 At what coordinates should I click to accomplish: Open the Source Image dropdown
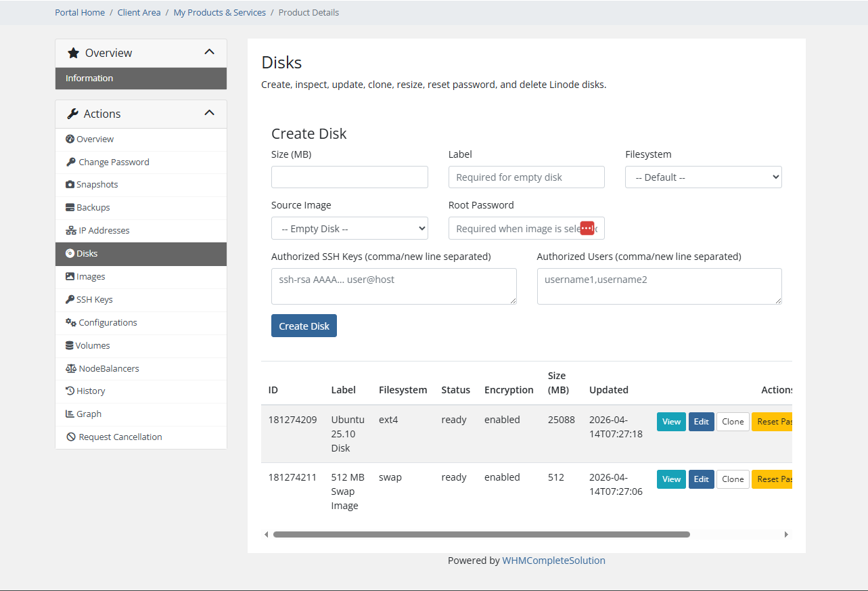349,229
